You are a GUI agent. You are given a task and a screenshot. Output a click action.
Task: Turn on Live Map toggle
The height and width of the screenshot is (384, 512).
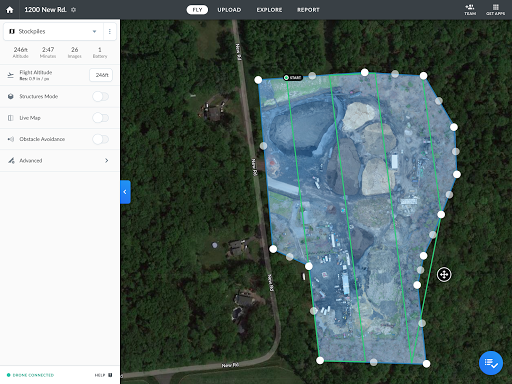click(101, 118)
